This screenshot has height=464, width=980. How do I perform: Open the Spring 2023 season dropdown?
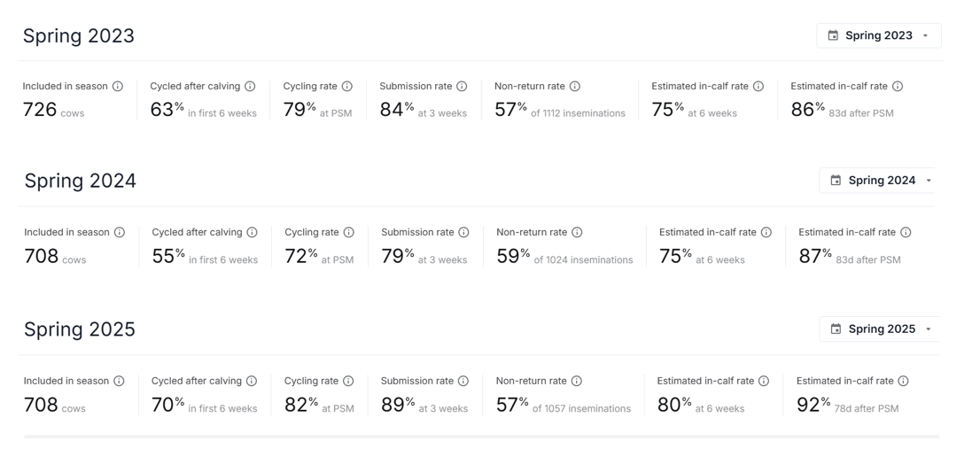tap(878, 35)
